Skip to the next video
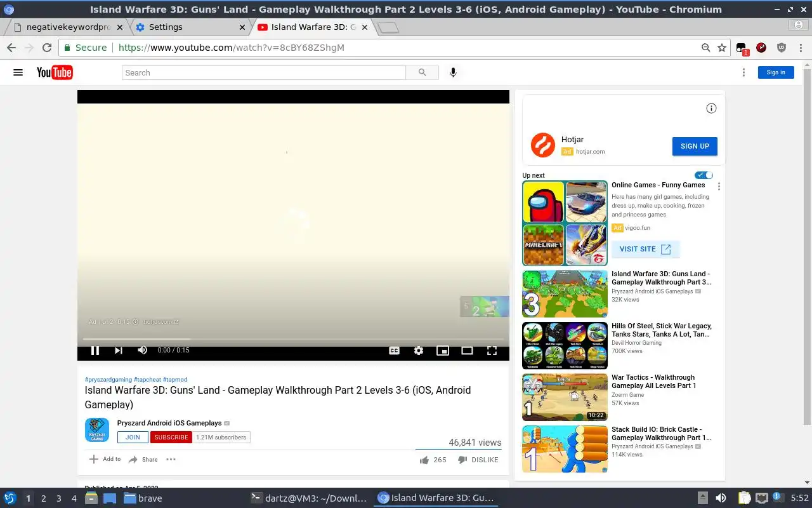Viewport: 812px width, 508px height. pyautogui.click(x=119, y=350)
